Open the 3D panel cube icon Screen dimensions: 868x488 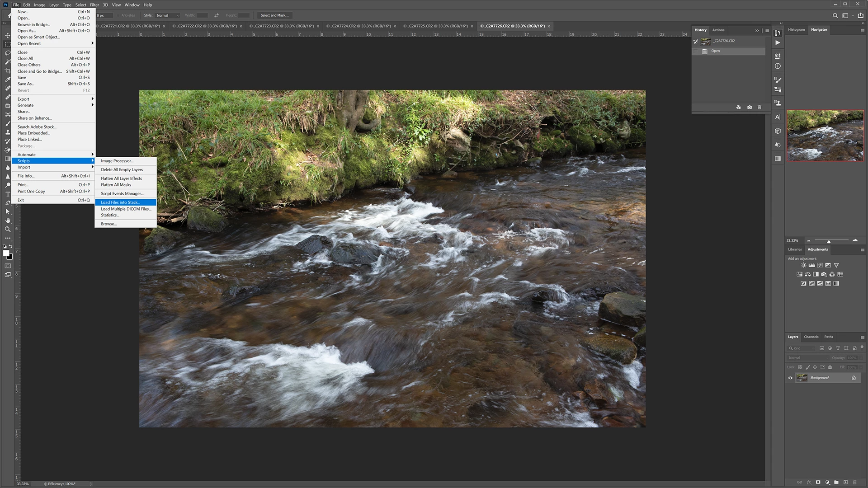point(778,131)
